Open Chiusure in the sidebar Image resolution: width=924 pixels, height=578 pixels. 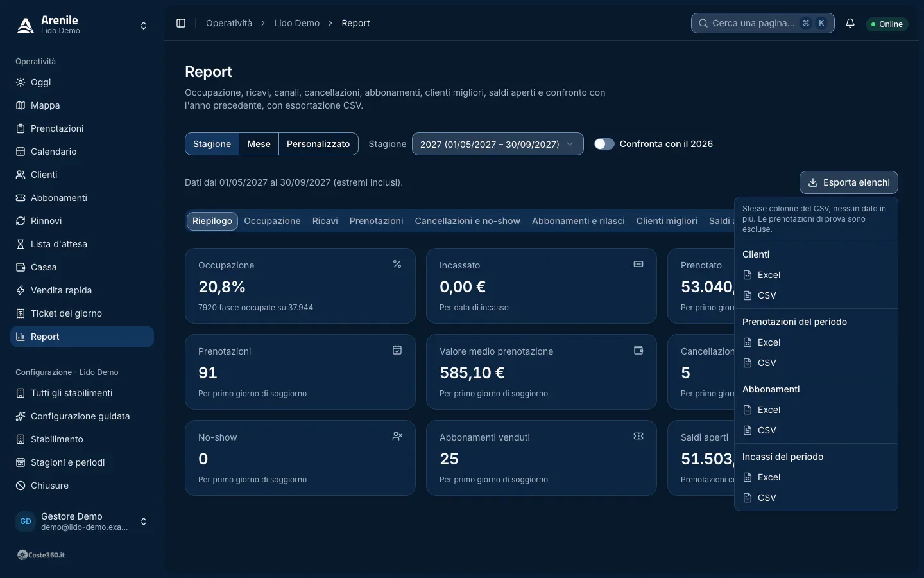82,486
